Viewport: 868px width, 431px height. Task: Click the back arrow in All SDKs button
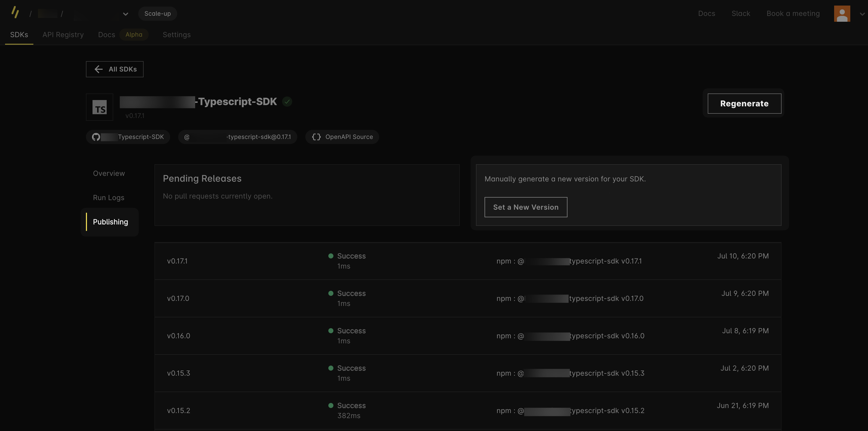(x=98, y=69)
